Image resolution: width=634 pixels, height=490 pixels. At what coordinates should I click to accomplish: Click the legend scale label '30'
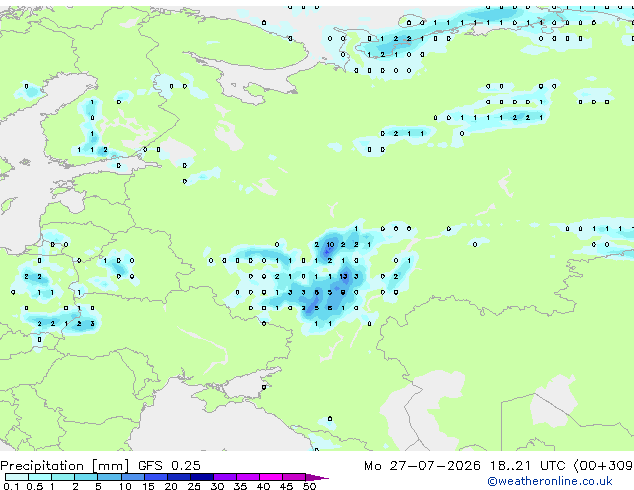(217, 486)
